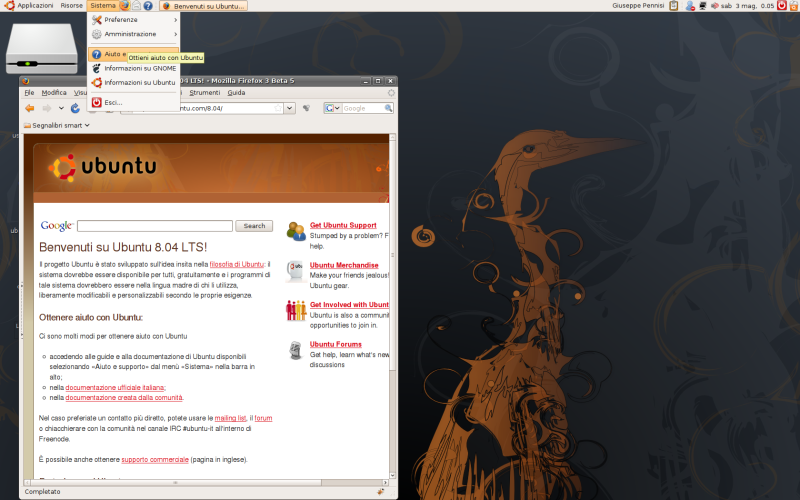800x500 pixels.
Task: Choose Informazioni su GNOME
Action: (x=134, y=68)
